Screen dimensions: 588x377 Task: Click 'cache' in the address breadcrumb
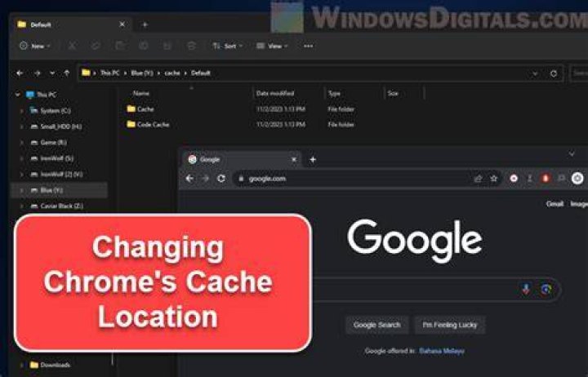tap(172, 73)
